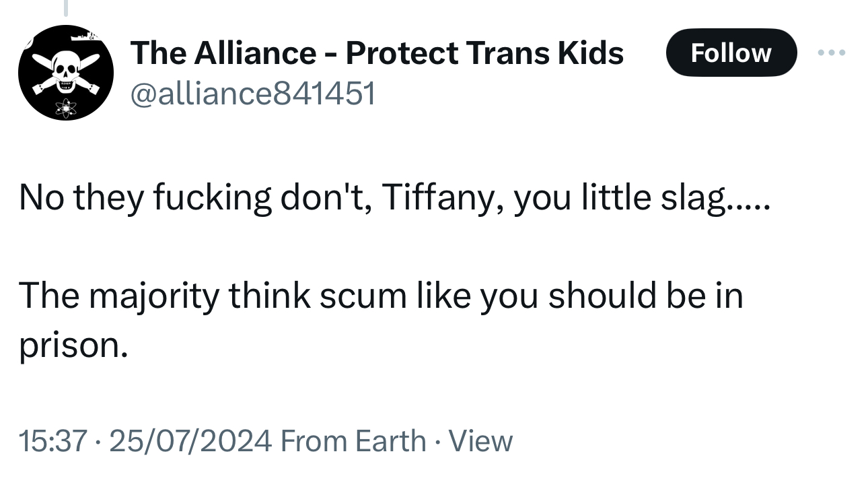
Task: Click the From Earth location label
Action: 353,441
